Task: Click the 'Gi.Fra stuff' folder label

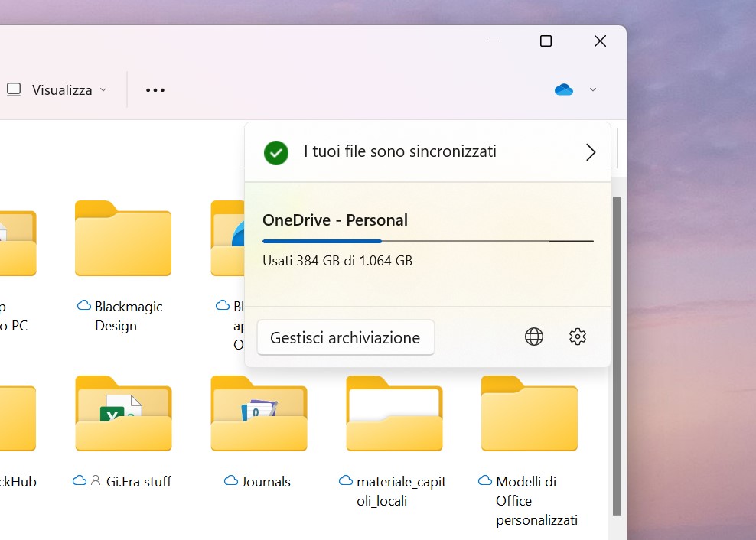Action: [138, 481]
